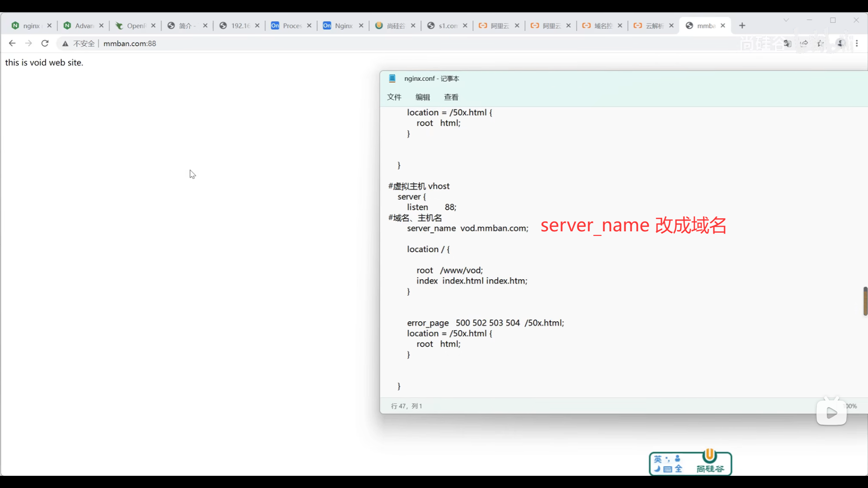Switch to the OpenResty tab

133,26
